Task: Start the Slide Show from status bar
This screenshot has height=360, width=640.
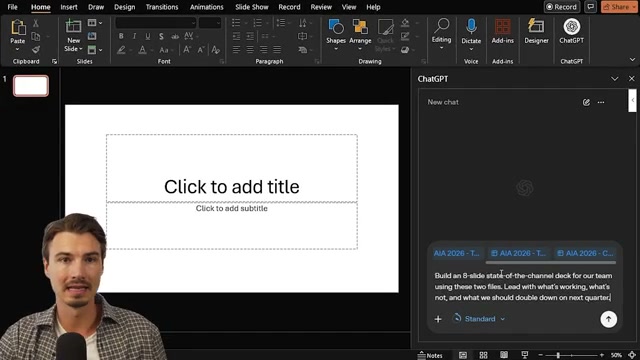Action: (x=525, y=355)
